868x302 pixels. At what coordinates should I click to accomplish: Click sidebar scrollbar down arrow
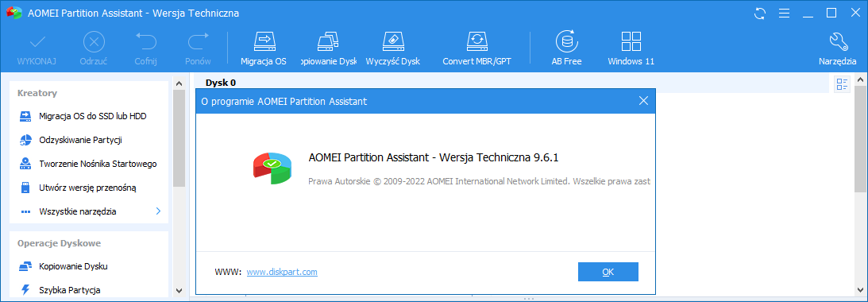pos(178,290)
